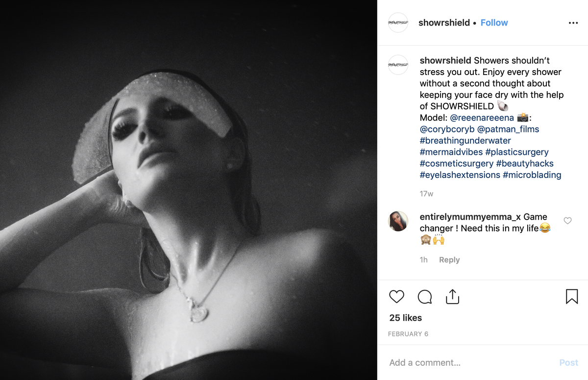Open the @patman_films mention
588x380 pixels.
508,129
